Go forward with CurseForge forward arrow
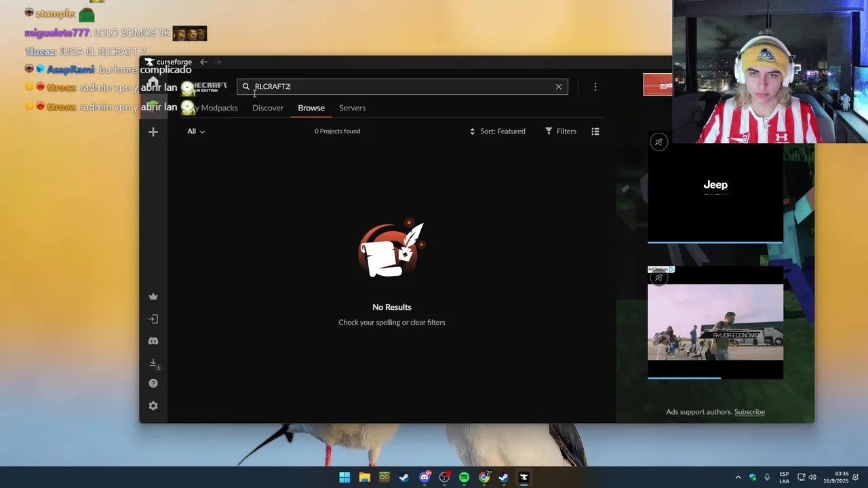This screenshot has width=868, height=488. point(218,62)
